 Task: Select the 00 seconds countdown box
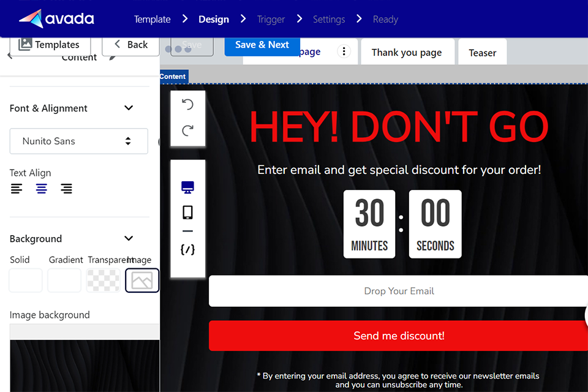tap(435, 224)
